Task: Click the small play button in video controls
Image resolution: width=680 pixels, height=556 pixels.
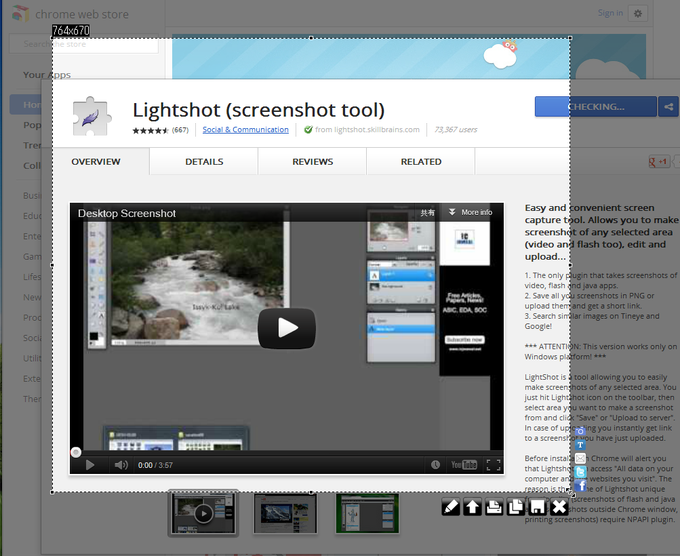Action: [90, 465]
